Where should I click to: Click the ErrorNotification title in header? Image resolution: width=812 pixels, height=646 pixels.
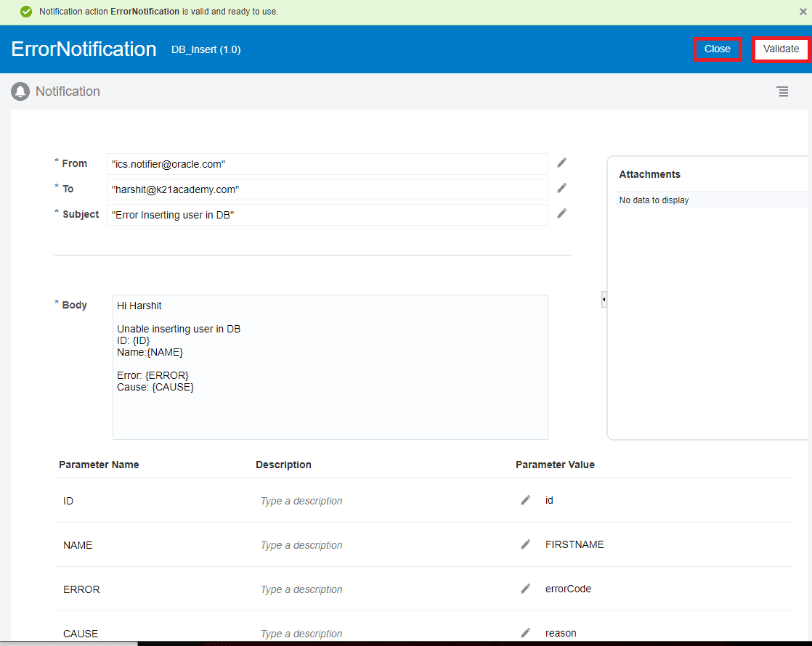(83, 49)
